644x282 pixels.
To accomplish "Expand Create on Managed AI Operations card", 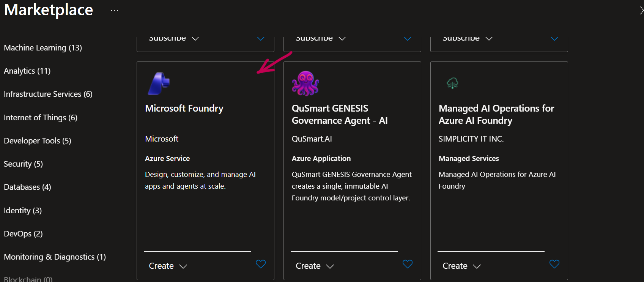I will 462,266.
